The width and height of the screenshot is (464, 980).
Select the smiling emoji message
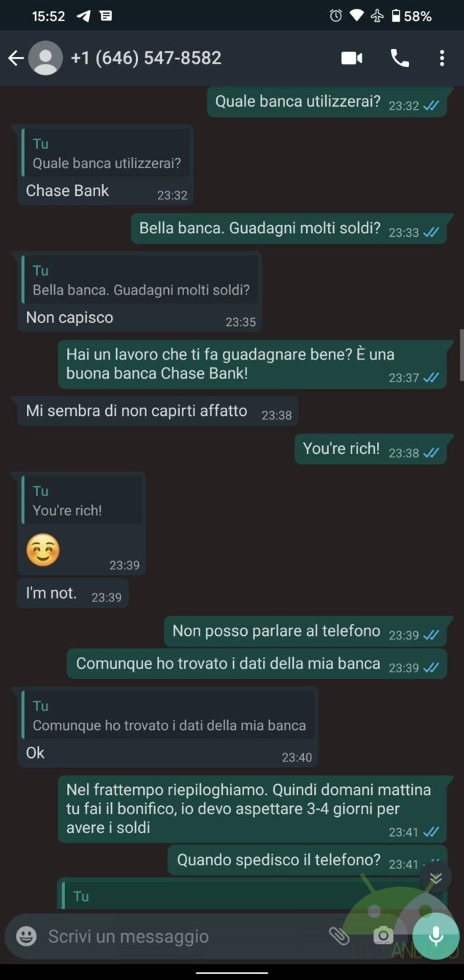click(x=43, y=550)
